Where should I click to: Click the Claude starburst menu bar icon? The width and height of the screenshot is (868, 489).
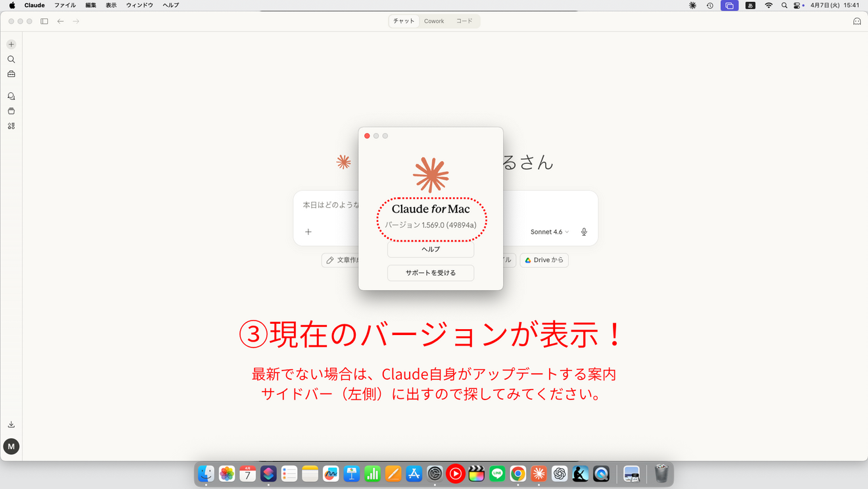[x=692, y=5]
